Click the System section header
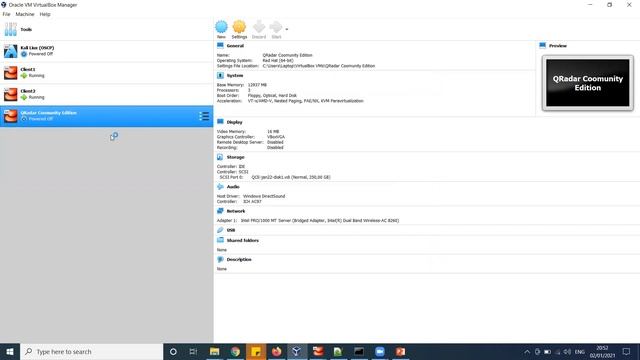 click(235, 76)
